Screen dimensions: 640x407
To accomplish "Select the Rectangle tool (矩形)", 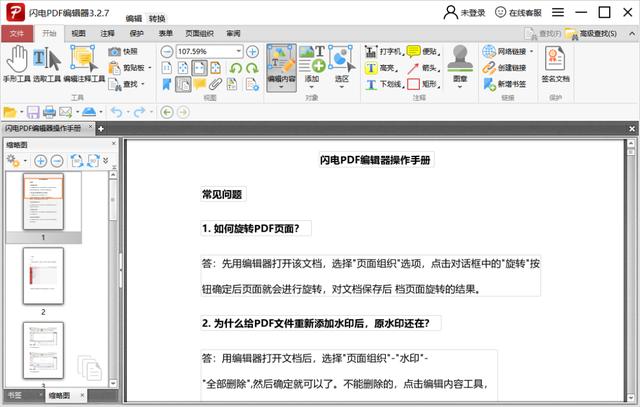I will [x=423, y=84].
